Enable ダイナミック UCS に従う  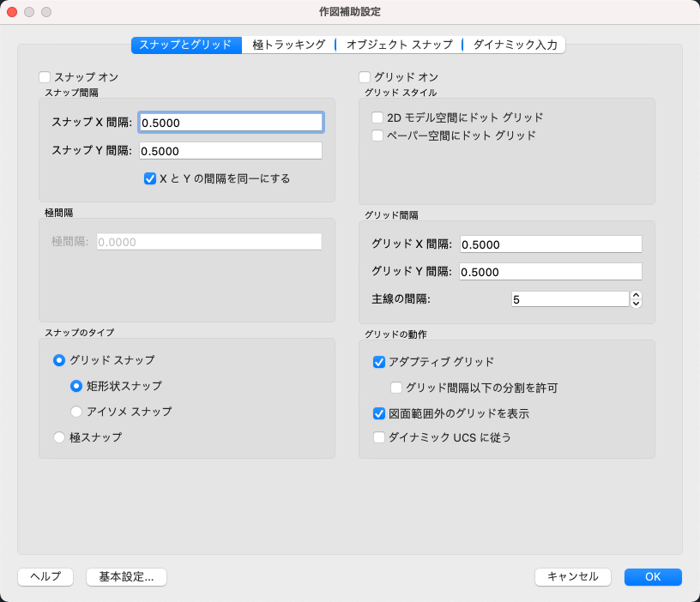(x=379, y=437)
